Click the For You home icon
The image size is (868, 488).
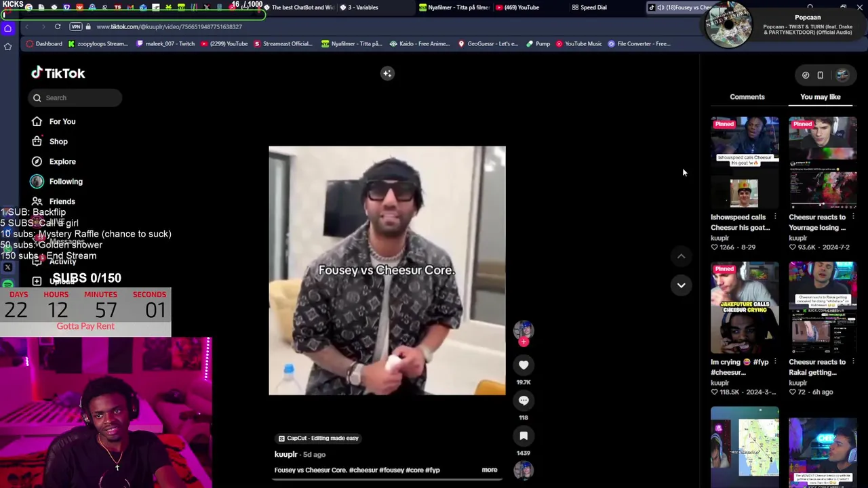(x=37, y=121)
